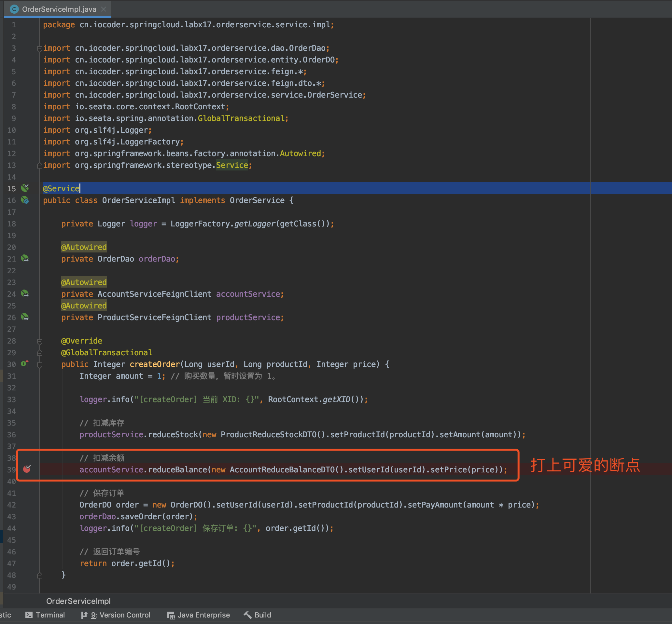Fold annotation region marker at @Override line
Screen dimensions: 672x624
coord(39,341)
